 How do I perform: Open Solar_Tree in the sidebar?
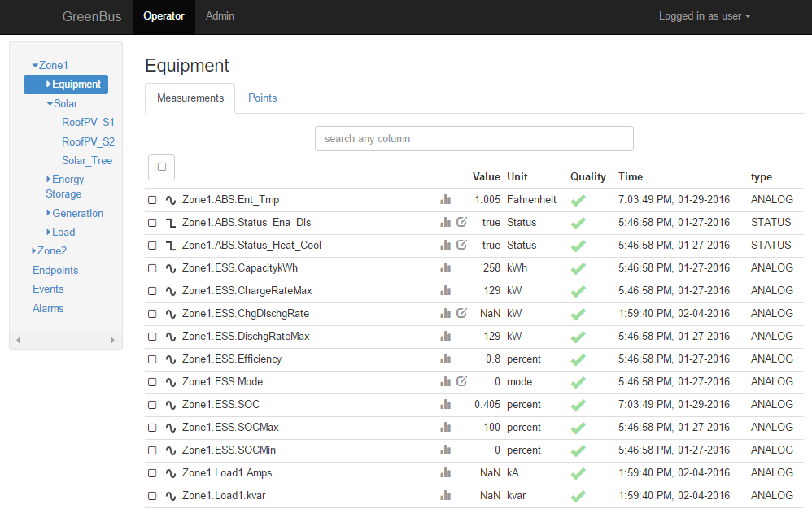(x=87, y=161)
